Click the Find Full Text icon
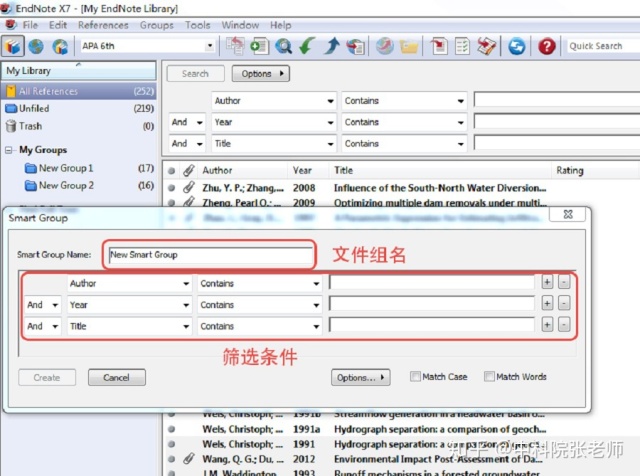 pos(356,46)
